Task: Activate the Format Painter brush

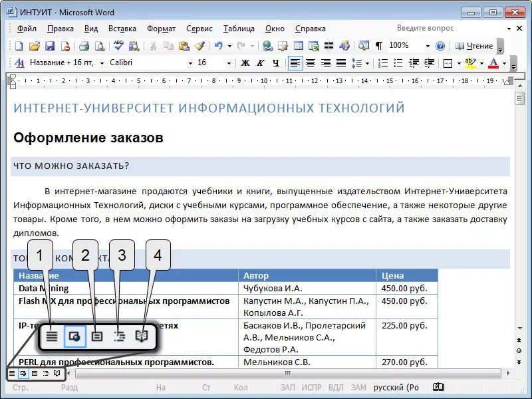Action: [x=199, y=46]
